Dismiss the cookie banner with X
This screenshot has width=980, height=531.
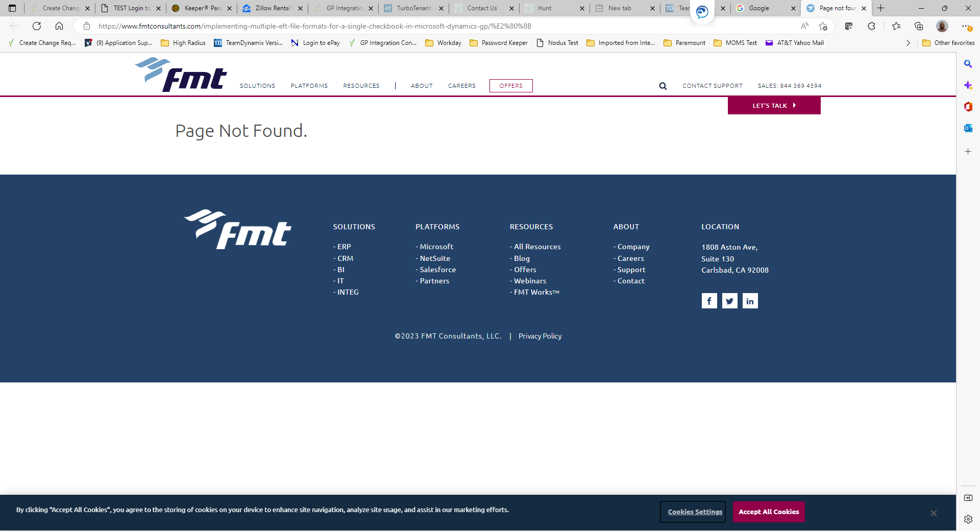pos(934,513)
